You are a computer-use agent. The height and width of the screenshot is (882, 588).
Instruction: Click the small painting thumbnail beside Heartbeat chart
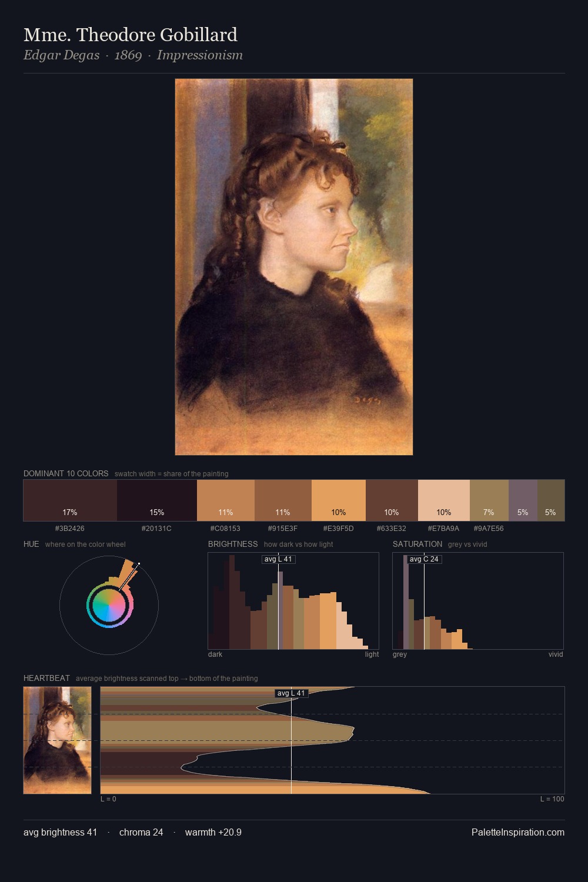click(x=58, y=740)
